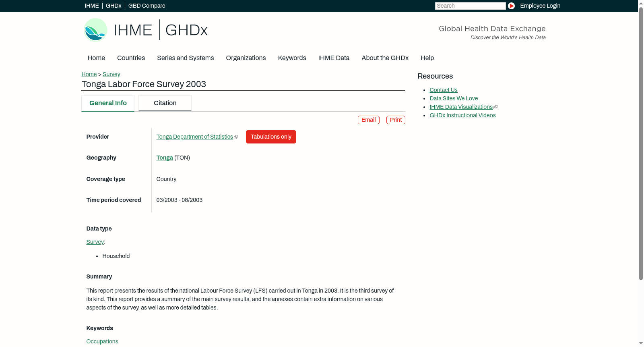This screenshot has width=644, height=347.
Task: Open Series and Systems menu
Action: pyautogui.click(x=186, y=58)
